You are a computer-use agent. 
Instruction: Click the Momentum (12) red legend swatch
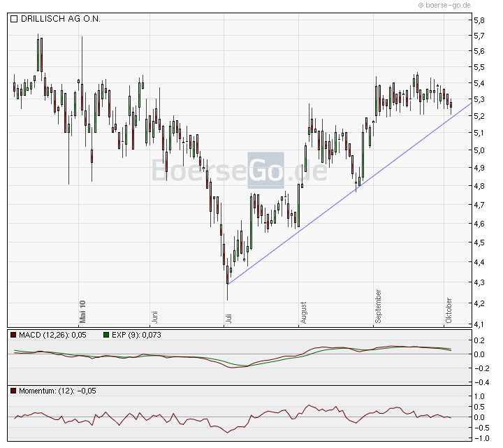pos(13,391)
